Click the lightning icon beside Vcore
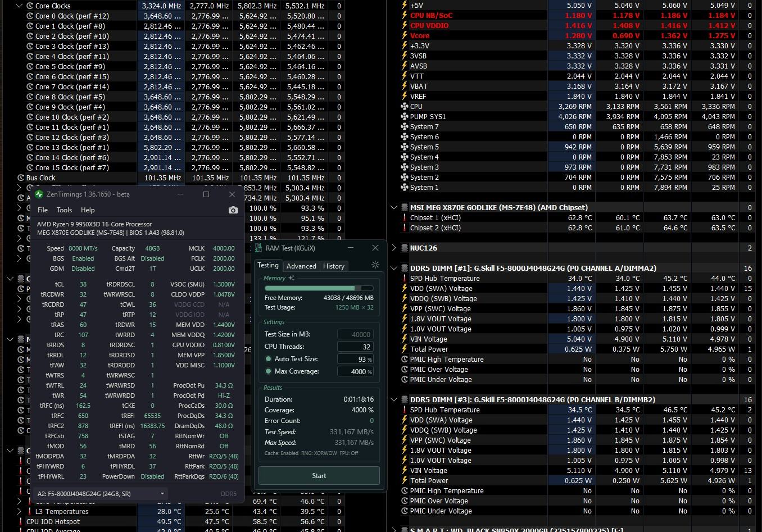Image resolution: width=762 pixels, height=532 pixels. coord(404,36)
